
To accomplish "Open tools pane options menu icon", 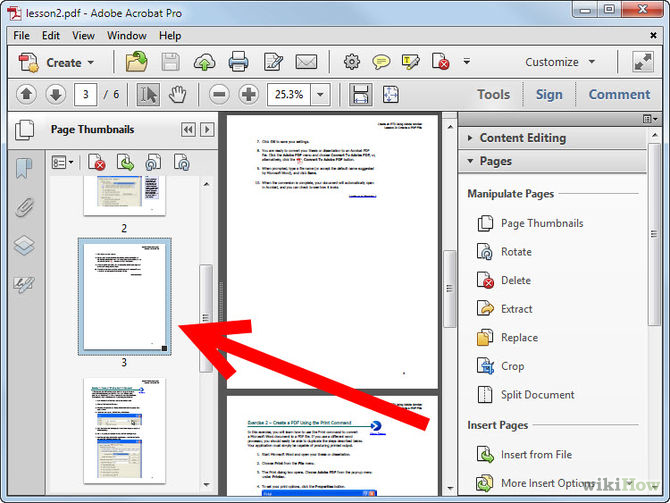I will [x=650, y=119].
